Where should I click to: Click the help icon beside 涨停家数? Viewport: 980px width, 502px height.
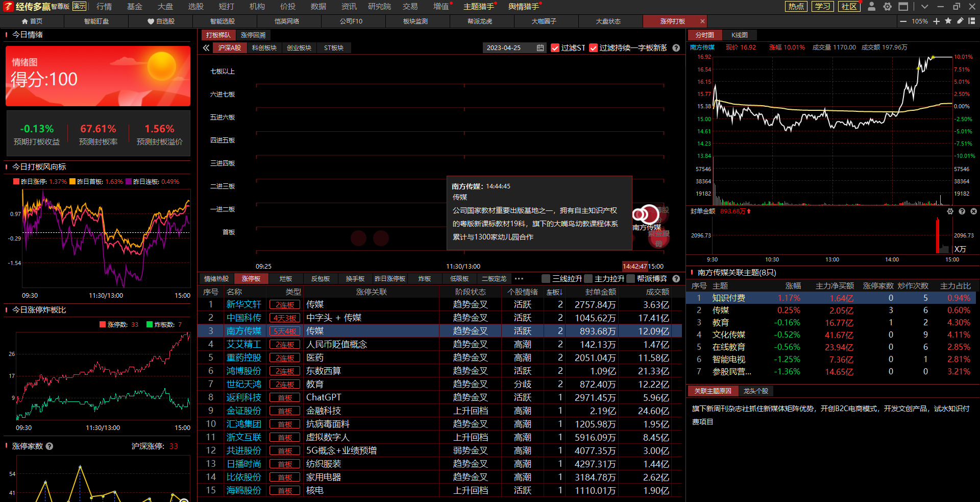click(50, 446)
